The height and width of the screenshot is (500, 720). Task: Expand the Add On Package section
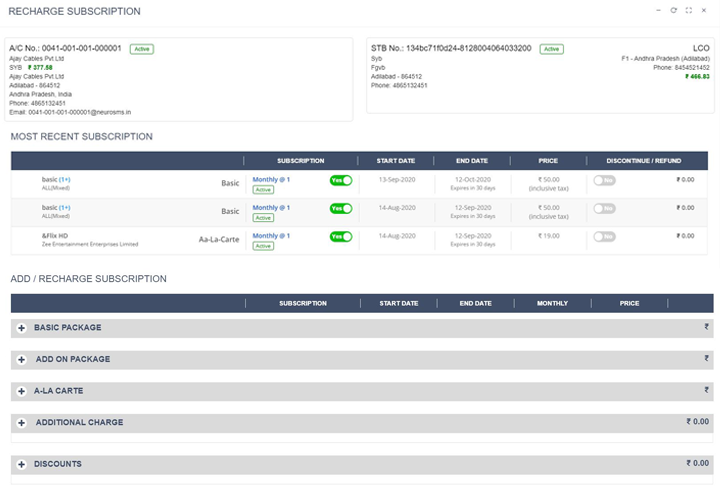click(x=21, y=359)
